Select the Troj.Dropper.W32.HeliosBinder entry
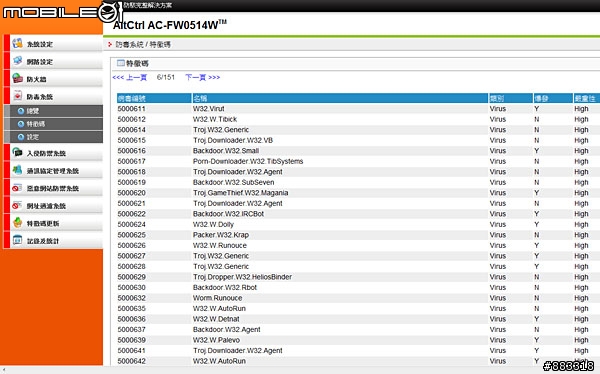The width and height of the screenshot is (600, 374). (242, 277)
